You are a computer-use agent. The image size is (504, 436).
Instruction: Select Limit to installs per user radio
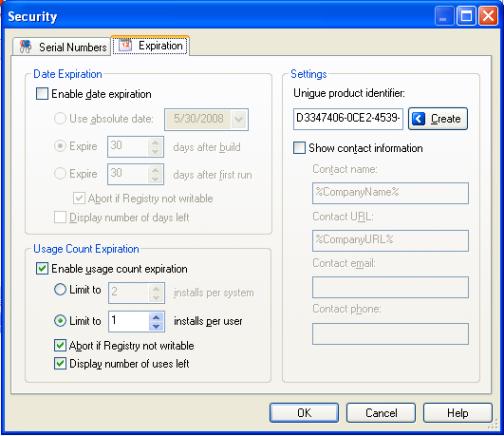[x=60, y=321]
